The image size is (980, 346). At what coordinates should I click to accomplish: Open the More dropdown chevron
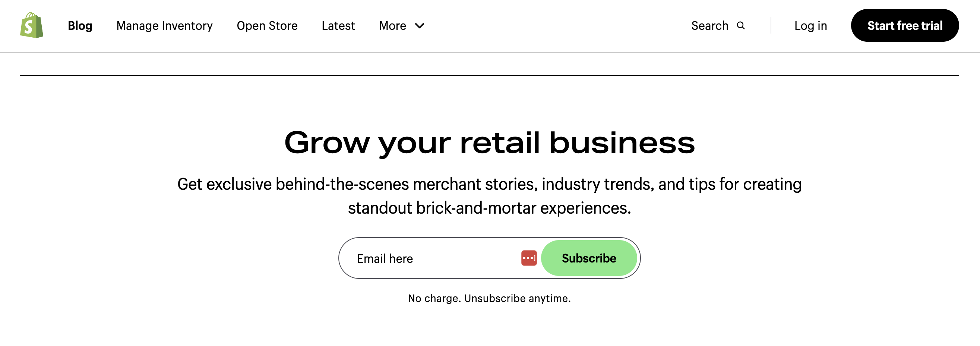(419, 26)
